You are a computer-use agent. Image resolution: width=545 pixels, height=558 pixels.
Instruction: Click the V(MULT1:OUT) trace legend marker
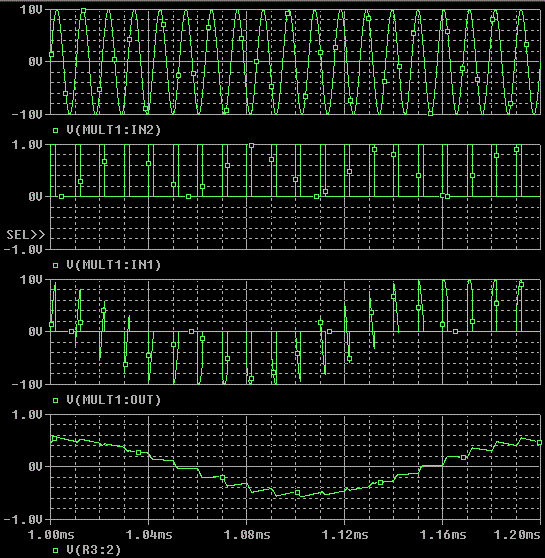(56, 401)
